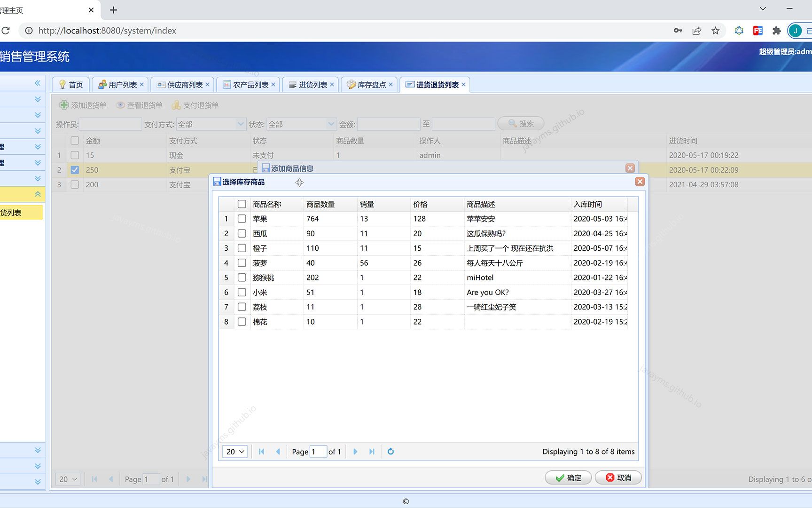Open the 状态 dropdown
The height and width of the screenshot is (508, 812).
(x=331, y=124)
